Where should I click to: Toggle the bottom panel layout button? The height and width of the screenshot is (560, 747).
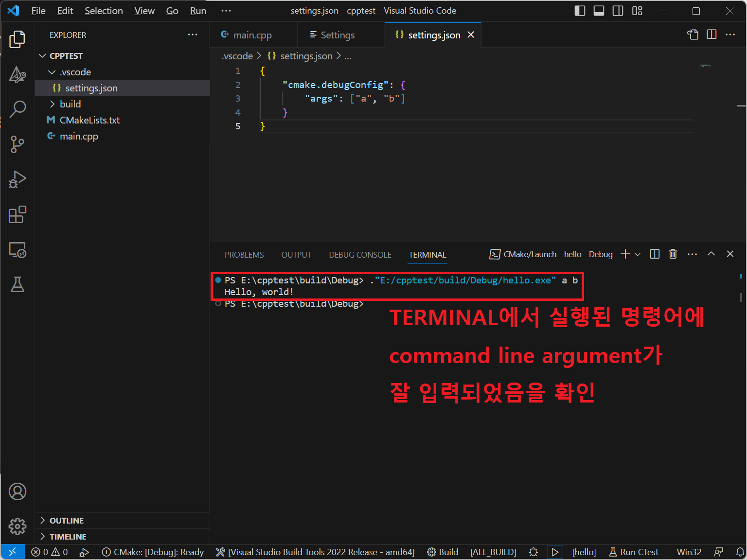click(x=599, y=11)
